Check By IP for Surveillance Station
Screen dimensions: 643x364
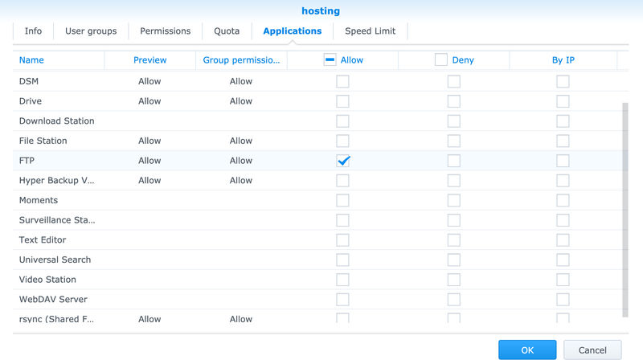click(563, 220)
